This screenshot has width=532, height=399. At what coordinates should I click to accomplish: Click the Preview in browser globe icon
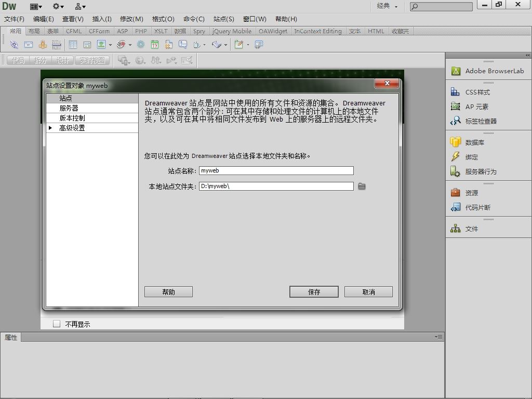(x=140, y=61)
